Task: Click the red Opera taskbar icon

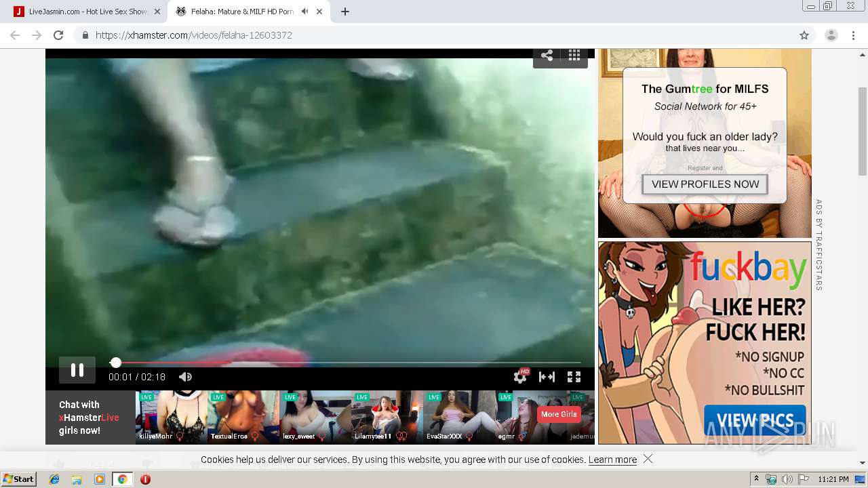Action: pos(145,479)
